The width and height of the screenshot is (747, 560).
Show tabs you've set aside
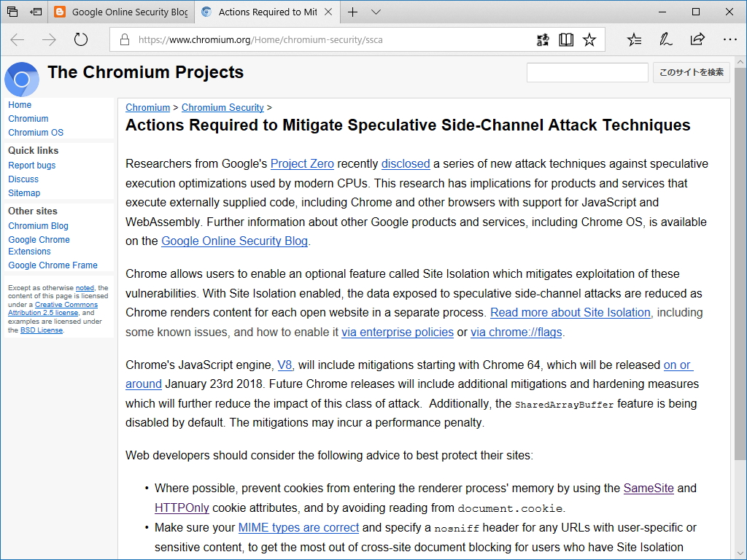tap(11, 12)
